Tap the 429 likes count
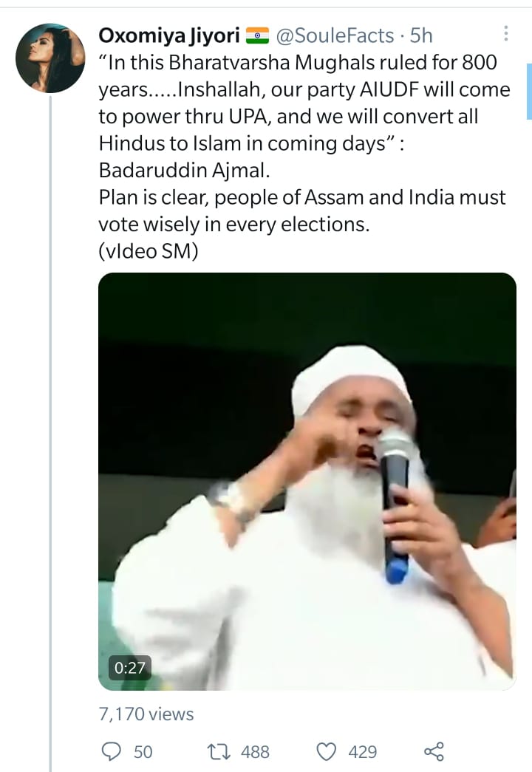The image size is (532, 772). click(362, 752)
